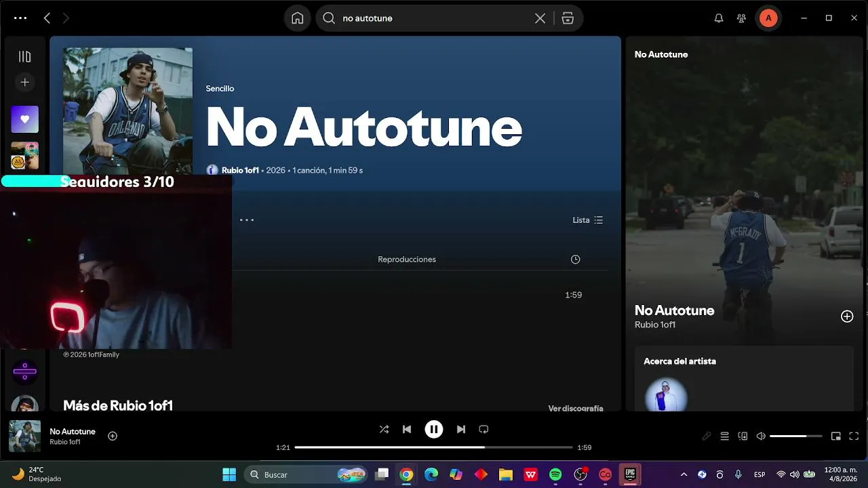Screen dimensions: 868x488
Task: Show lyrics with the microphone icon
Action: click(x=707, y=436)
